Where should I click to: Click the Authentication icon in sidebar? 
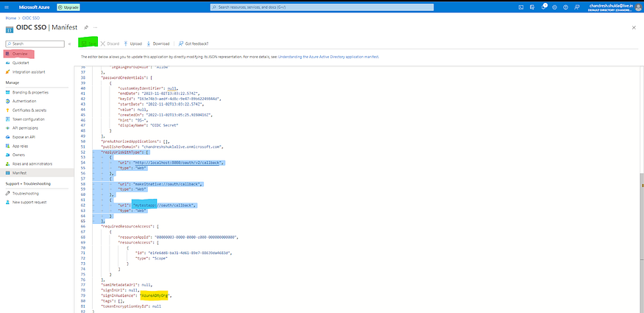coord(8,101)
